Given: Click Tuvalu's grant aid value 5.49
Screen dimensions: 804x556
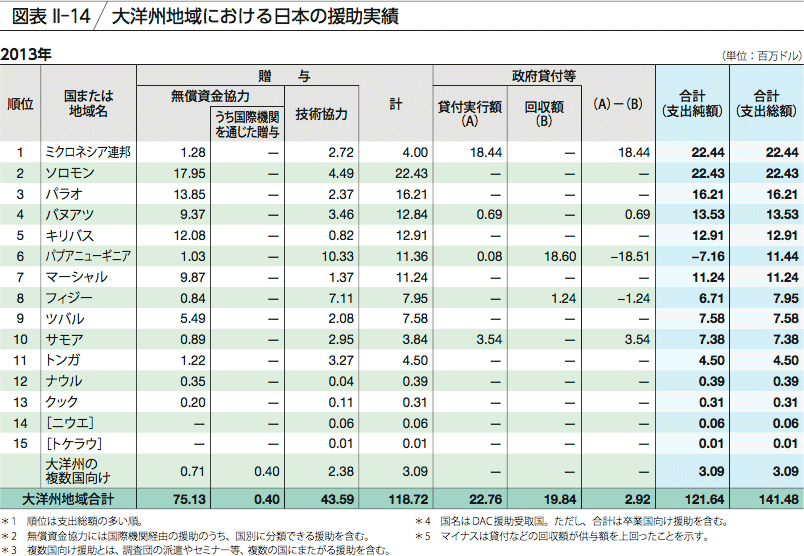Looking at the screenshot, I should coord(193,319).
